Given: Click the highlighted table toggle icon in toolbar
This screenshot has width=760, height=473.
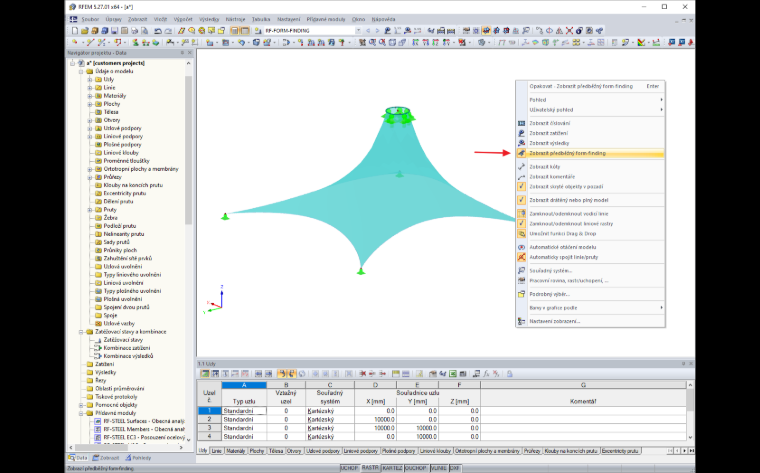Looking at the screenshot, I should coord(245,31).
